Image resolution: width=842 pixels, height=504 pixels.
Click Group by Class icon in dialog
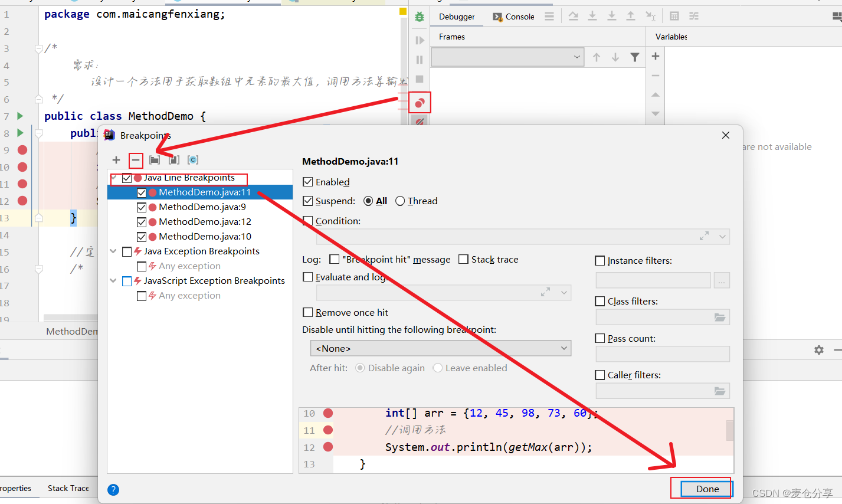[193, 160]
